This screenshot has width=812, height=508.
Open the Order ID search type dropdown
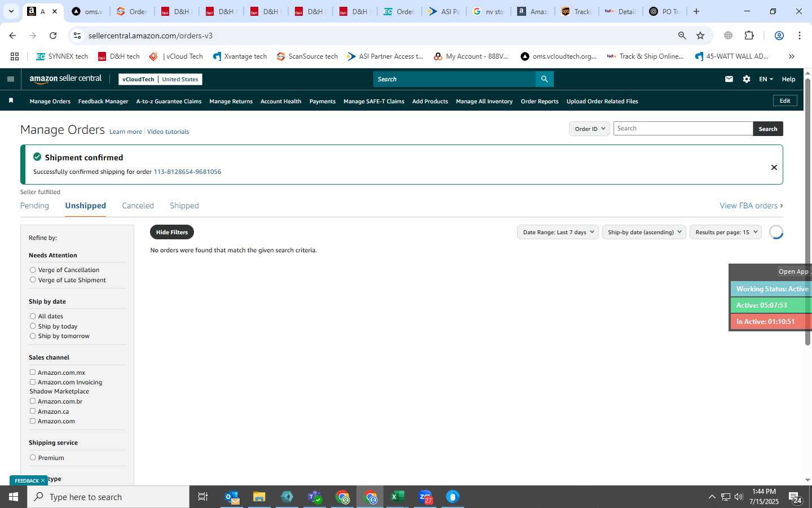tap(589, 129)
